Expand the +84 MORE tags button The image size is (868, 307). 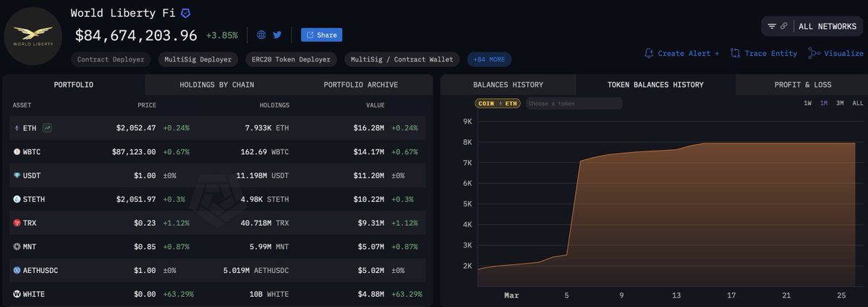(490, 59)
